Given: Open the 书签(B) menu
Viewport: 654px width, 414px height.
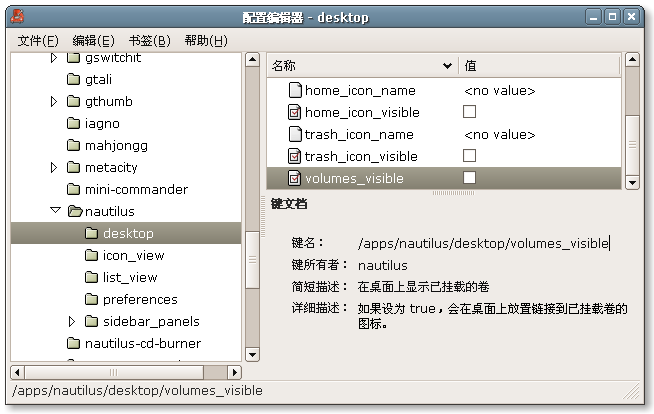Looking at the screenshot, I should click(150, 41).
